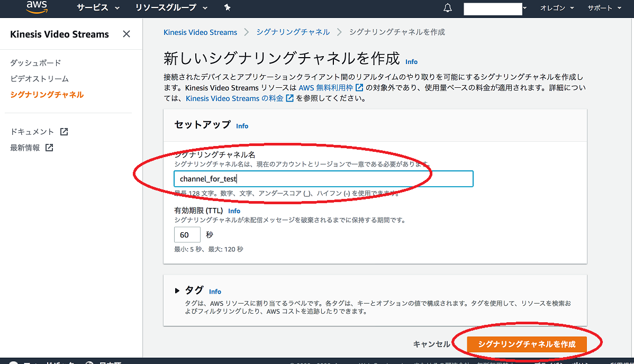The height and width of the screenshot is (364, 634).
Task: Open Info next to the page title
Action: [411, 61]
